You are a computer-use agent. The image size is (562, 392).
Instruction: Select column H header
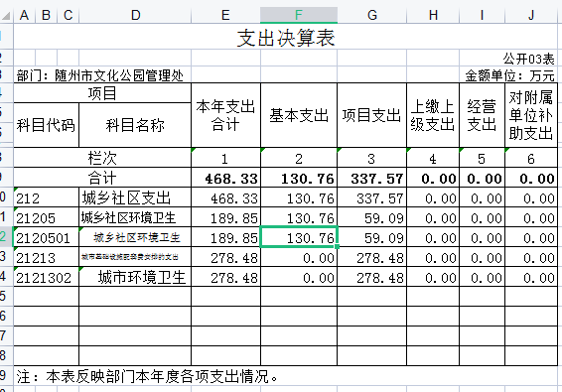coord(433,15)
